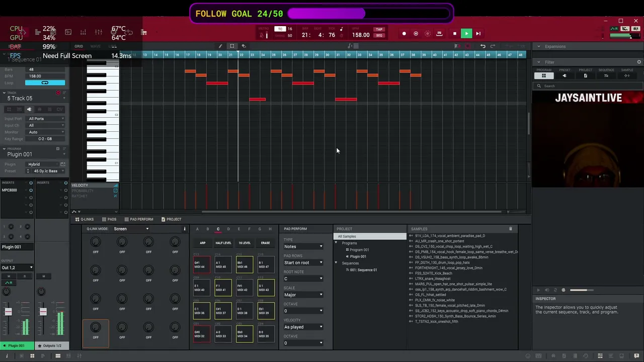Image resolution: width=644 pixels, height=362 pixels.
Task: Trigger the C1 MIDI 36 pad
Action: (x=202, y=311)
